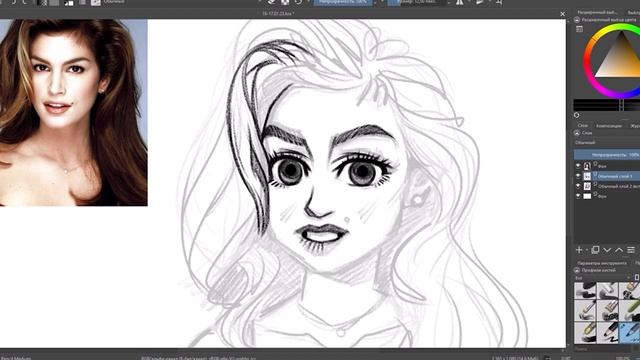The height and width of the screenshot is (360, 640).
Task: Move the selected layer down
Action: (x=607, y=250)
